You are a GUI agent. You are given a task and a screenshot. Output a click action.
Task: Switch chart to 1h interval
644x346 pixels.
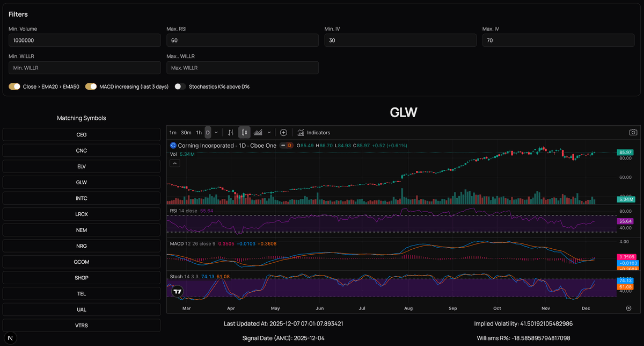[x=199, y=132]
